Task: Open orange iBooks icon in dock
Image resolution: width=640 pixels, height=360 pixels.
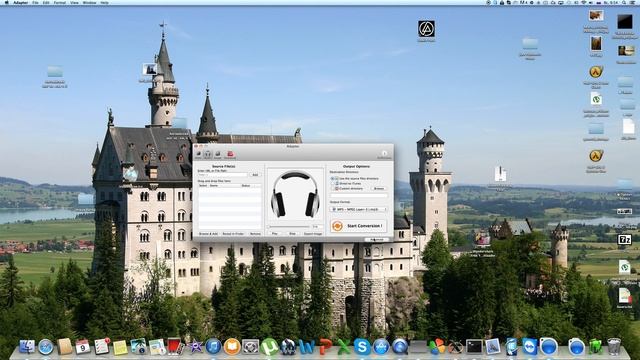Action: click(x=232, y=347)
